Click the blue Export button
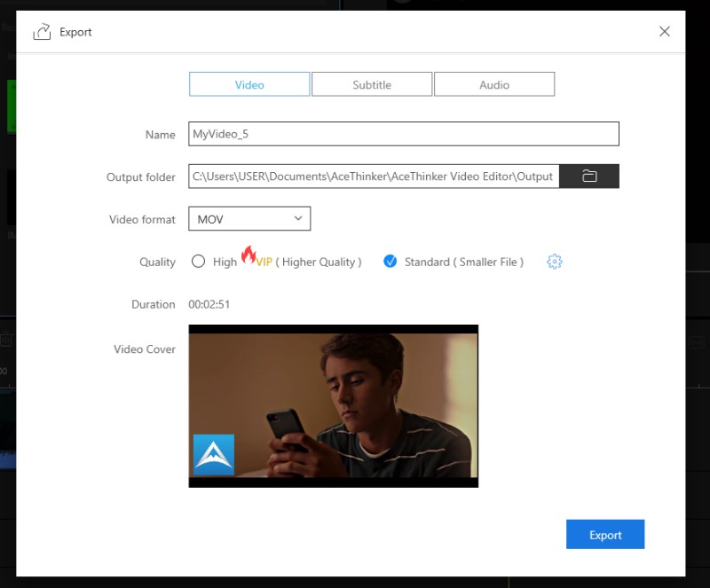 click(x=605, y=534)
